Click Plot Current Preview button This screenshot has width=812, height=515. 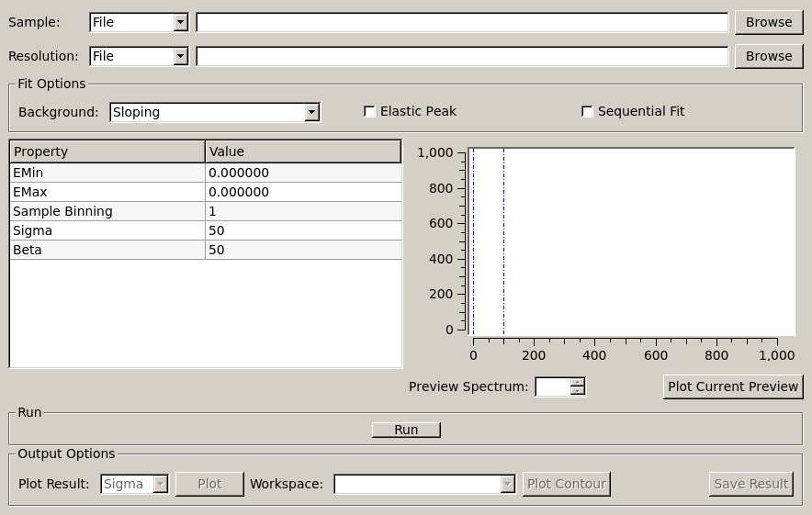click(732, 386)
